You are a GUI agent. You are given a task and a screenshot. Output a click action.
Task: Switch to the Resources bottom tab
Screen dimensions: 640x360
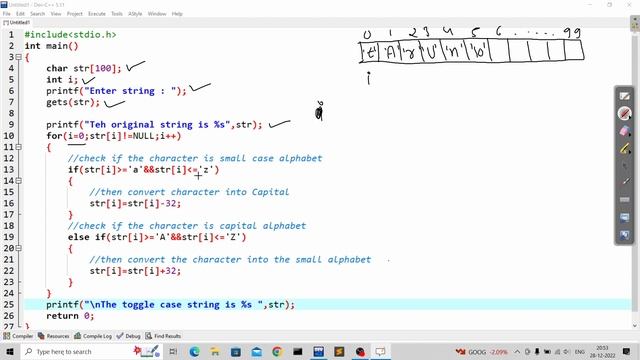(54, 336)
